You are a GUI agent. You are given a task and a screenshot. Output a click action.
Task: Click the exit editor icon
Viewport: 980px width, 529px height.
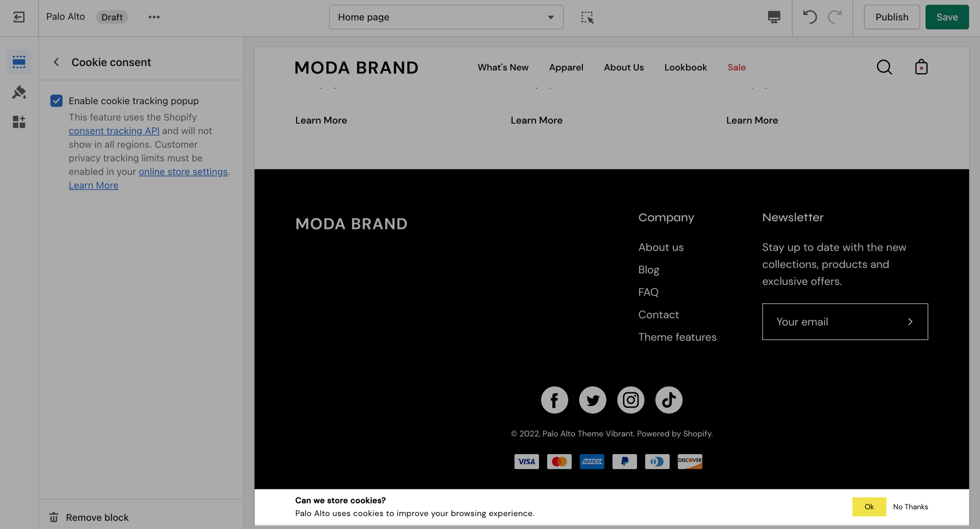pyautogui.click(x=19, y=17)
